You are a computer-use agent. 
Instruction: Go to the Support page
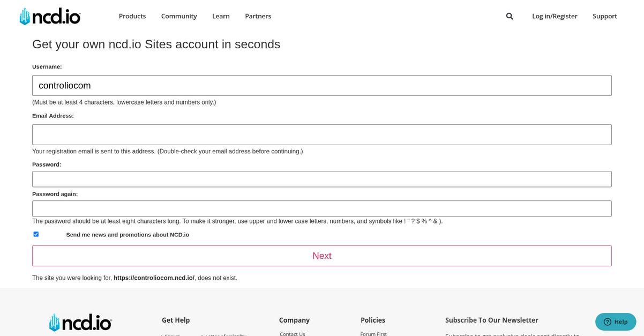click(x=605, y=16)
